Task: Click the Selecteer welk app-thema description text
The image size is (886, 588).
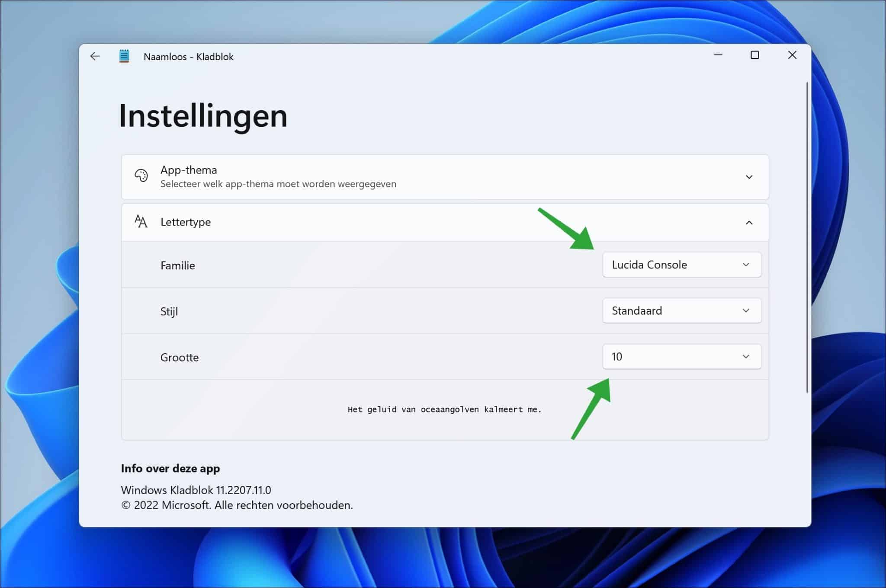Action: coord(278,184)
